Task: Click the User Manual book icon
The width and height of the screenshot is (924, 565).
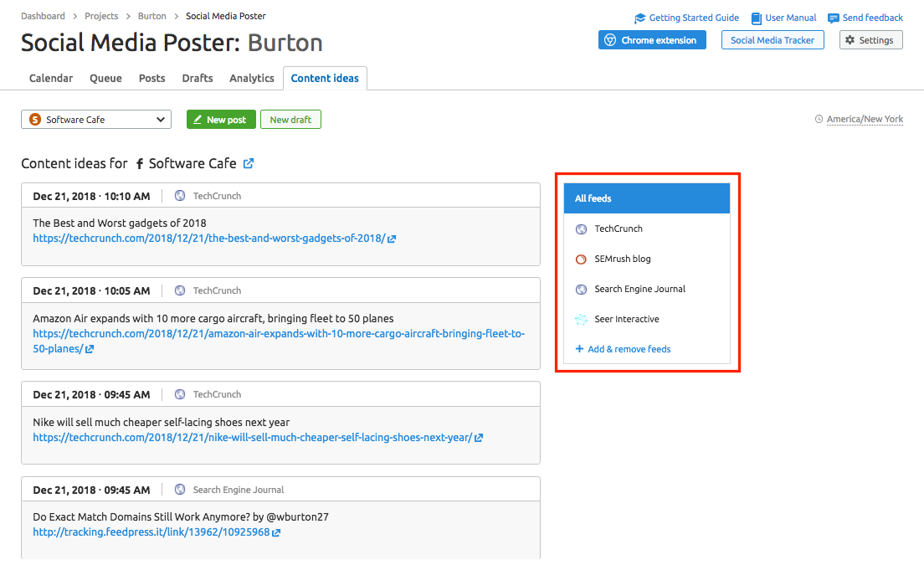Action: (x=756, y=18)
